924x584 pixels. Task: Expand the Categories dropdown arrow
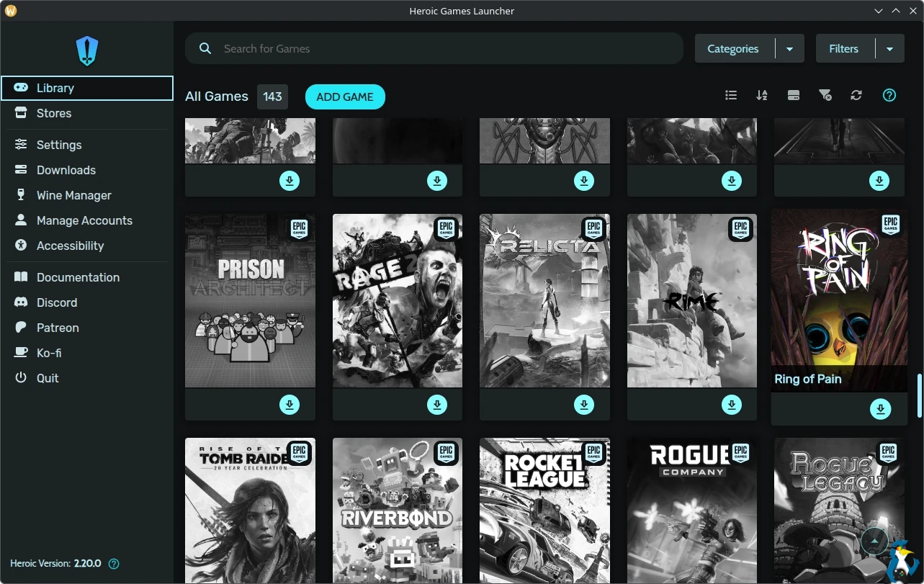point(789,49)
